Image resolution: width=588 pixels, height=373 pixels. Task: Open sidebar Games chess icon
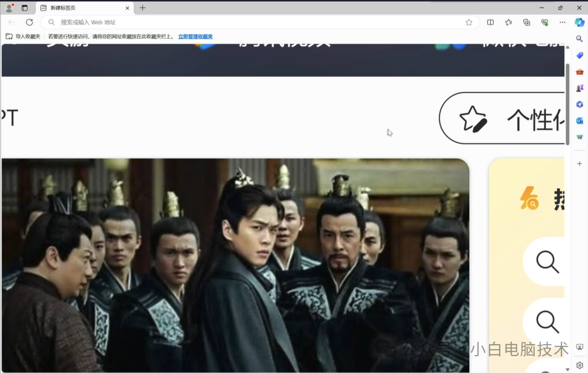point(579,88)
